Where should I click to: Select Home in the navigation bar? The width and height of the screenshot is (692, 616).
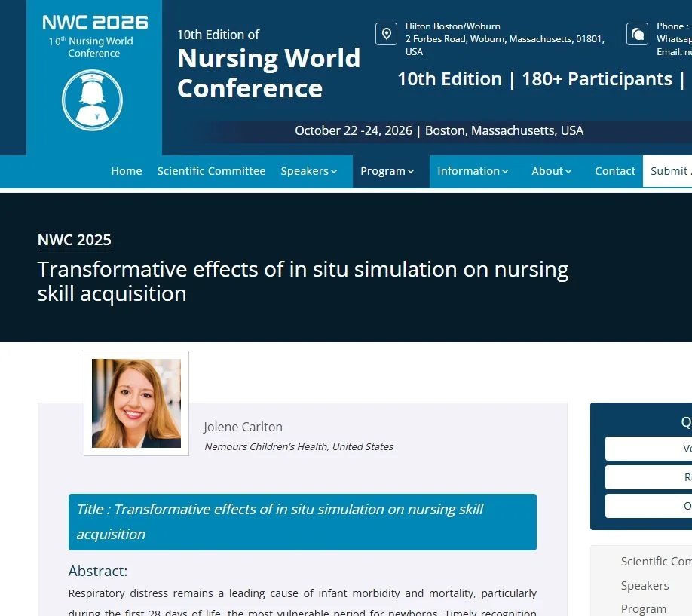(x=126, y=171)
